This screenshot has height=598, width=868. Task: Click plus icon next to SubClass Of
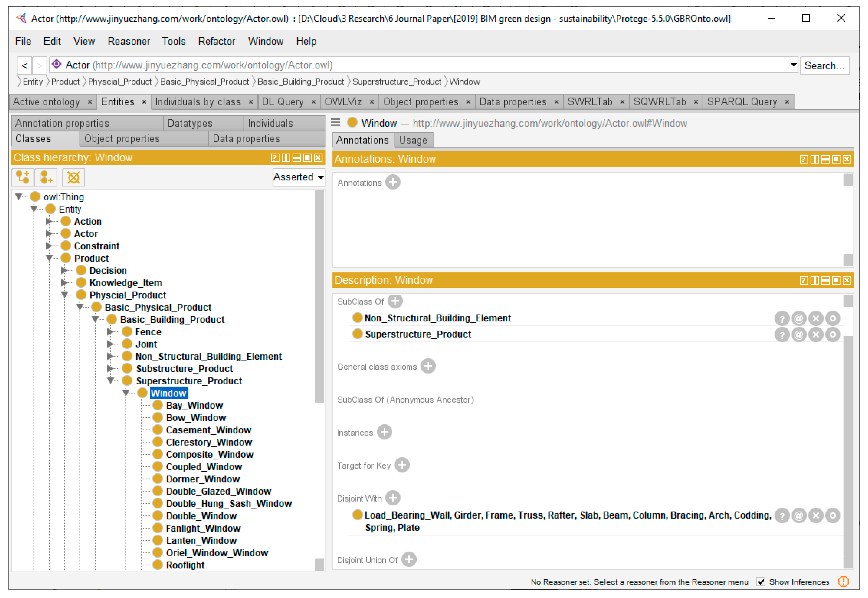(x=395, y=301)
